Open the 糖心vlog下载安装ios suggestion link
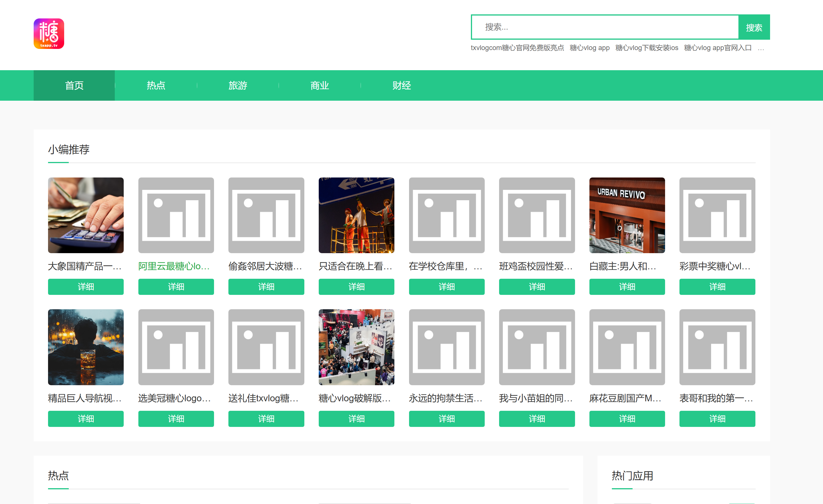The width and height of the screenshot is (823, 504). (647, 48)
